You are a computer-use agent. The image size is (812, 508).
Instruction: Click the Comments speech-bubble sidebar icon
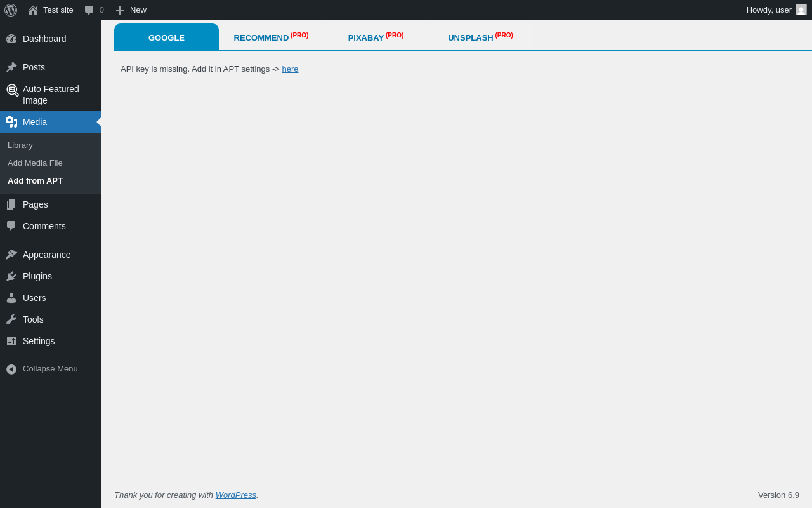11,226
